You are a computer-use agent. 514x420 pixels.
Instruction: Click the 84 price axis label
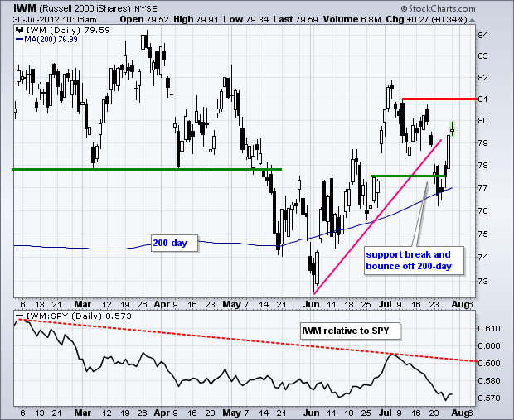point(483,35)
